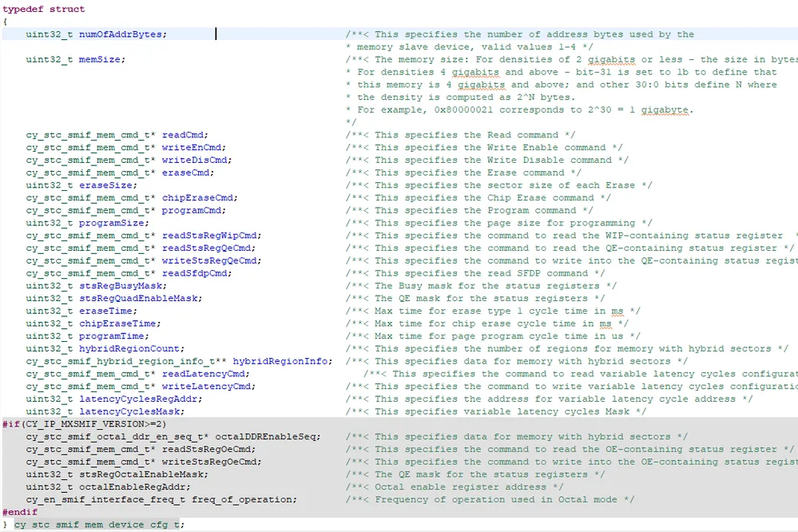
Task: Select the latencyCyclesRegAddr field
Action: (137, 399)
